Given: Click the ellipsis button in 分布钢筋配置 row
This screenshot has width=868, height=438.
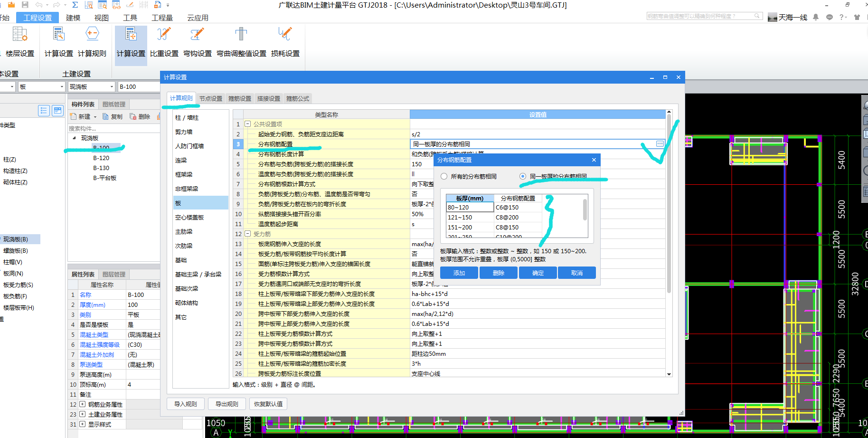Looking at the screenshot, I should click(x=660, y=144).
